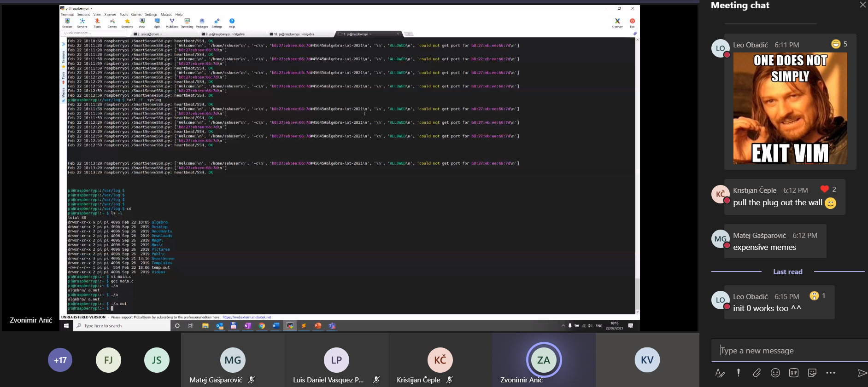Image resolution: width=868 pixels, height=387 pixels.
Task: Open Outlook from the taskbar
Action: click(220, 326)
